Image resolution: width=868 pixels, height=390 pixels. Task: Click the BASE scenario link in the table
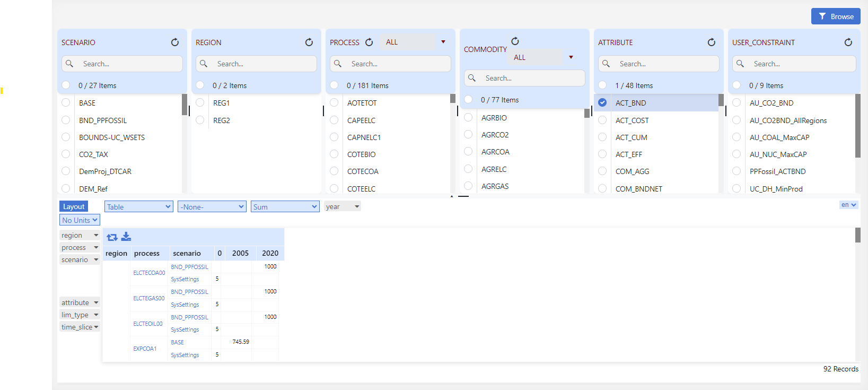(177, 342)
